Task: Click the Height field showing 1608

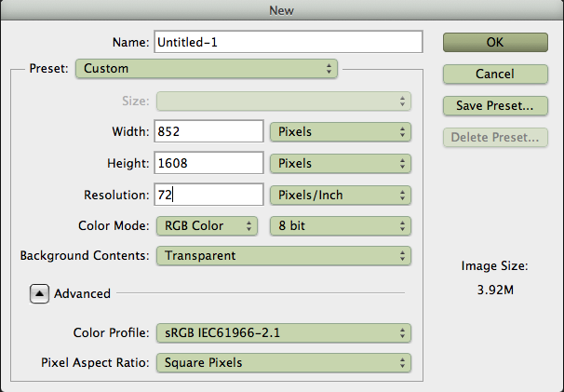Action: tap(208, 163)
